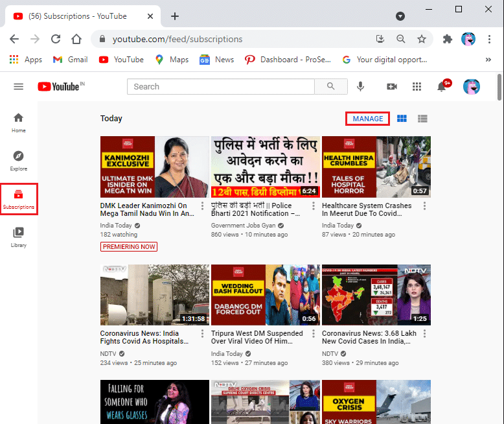This screenshot has width=504, height=424.
Task: Open the YouTube apps grid icon
Action: 417,86
